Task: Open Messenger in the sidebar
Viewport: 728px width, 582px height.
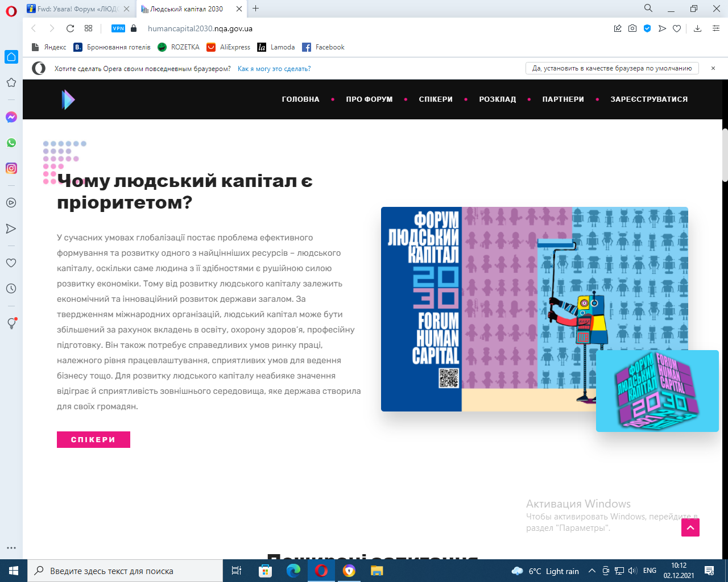Action: pyautogui.click(x=11, y=117)
